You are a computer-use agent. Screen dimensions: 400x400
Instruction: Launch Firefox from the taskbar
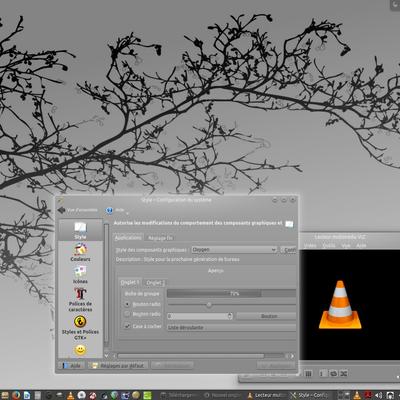pyautogui.click(x=16, y=395)
